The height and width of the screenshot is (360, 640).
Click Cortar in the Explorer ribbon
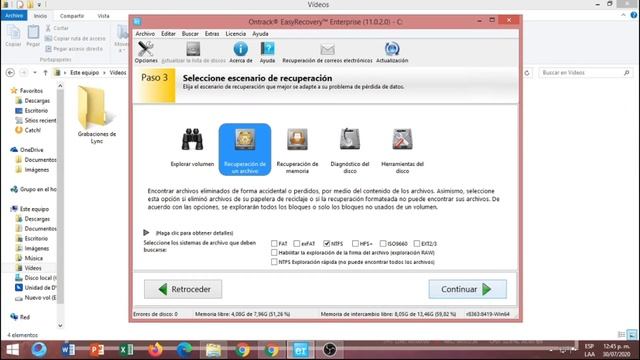tap(57, 28)
